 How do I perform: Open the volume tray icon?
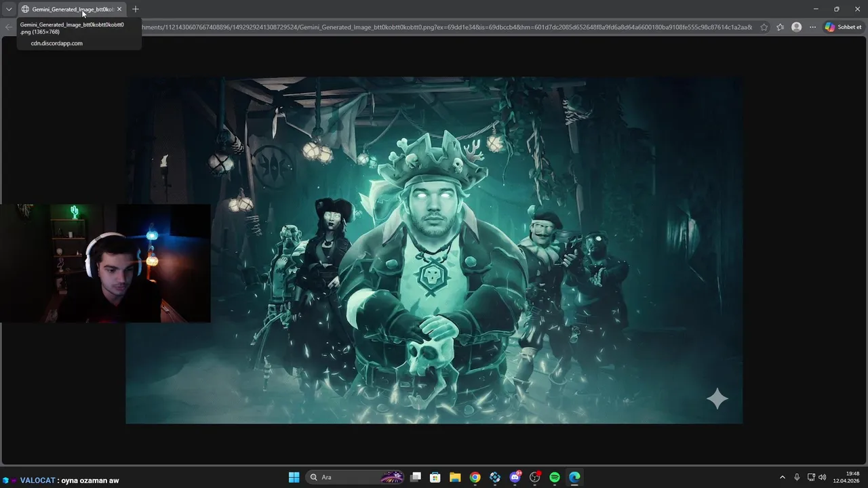(x=823, y=477)
